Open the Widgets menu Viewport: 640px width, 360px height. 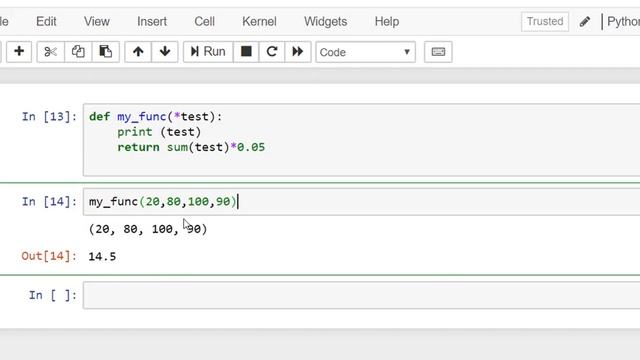(325, 21)
